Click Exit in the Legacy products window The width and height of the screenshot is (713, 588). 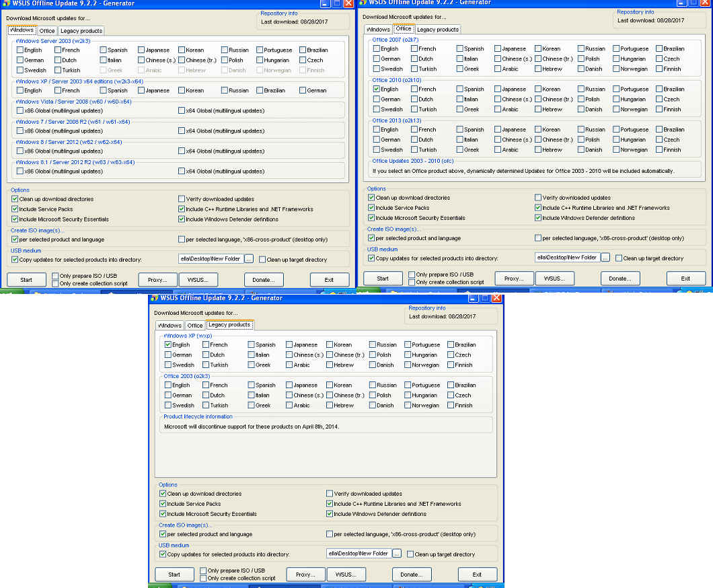point(477,575)
